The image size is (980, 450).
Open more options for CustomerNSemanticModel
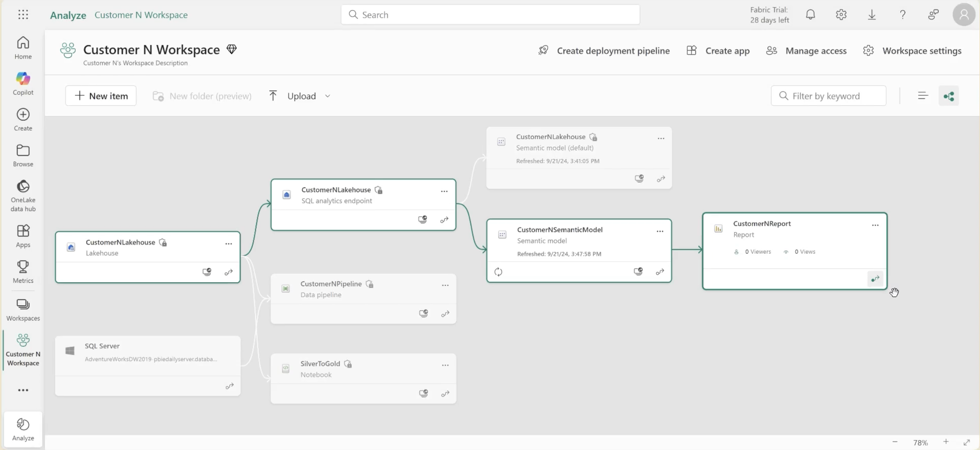pyautogui.click(x=660, y=231)
